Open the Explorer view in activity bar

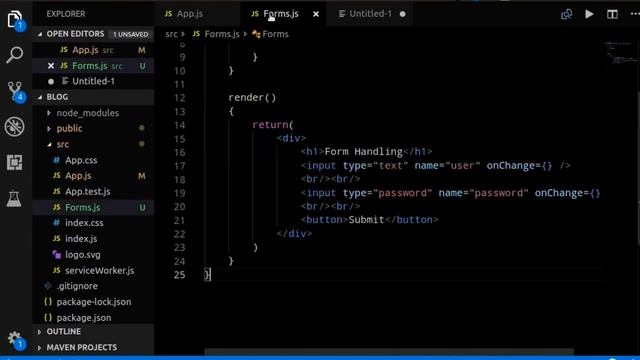point(15,19)
